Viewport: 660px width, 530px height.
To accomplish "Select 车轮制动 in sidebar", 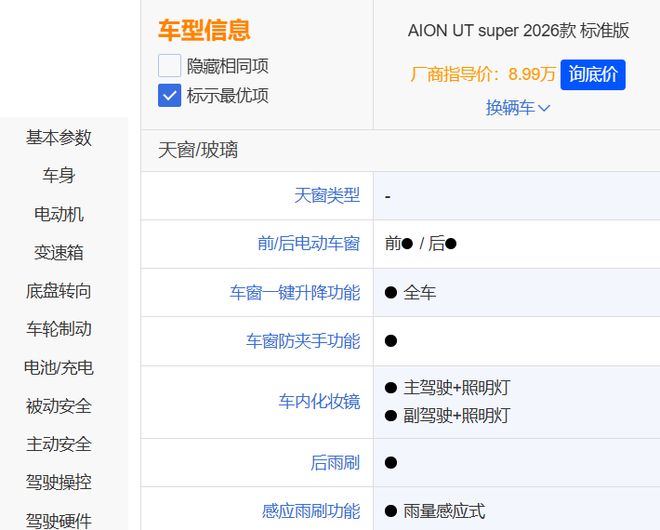I will [59, 329].
